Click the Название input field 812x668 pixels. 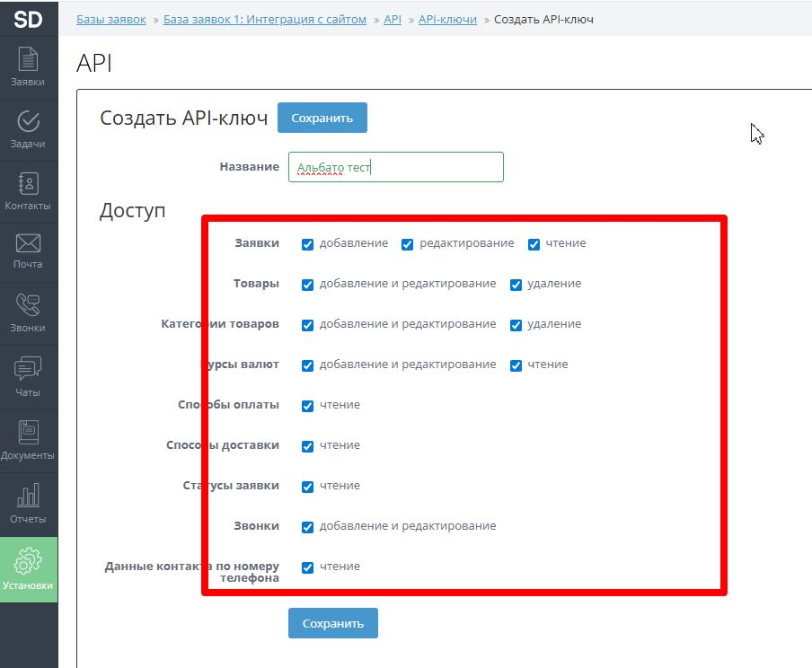(x=395, y=167)
